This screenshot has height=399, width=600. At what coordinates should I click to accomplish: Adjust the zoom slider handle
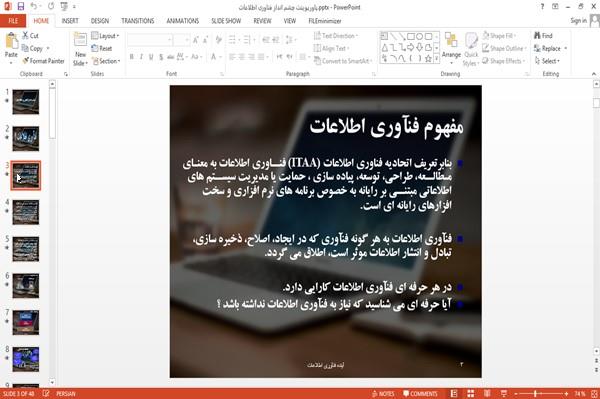(x=535, y=394)
